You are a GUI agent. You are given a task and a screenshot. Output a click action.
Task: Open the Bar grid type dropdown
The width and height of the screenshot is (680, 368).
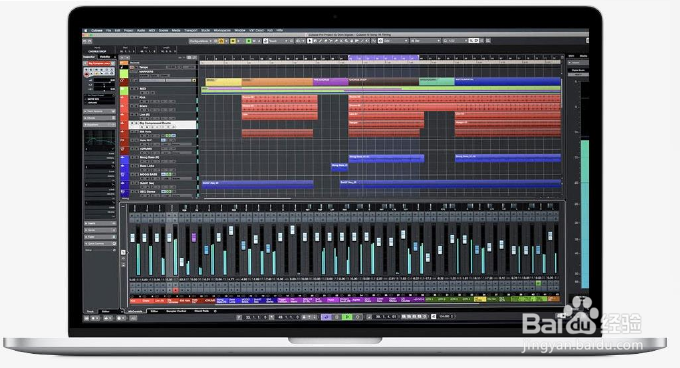(x=425, y=41)
